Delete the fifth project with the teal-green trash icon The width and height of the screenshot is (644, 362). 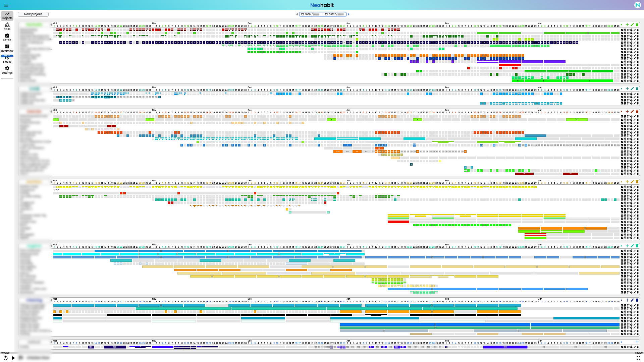(637, 246)
